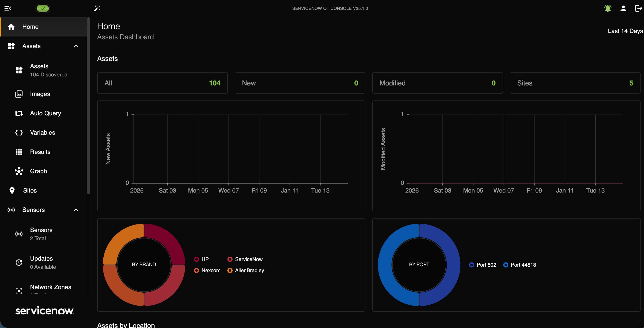Open the user profile icon
Viewport: 644px width, 328px height.
click(x=623, y=9)
